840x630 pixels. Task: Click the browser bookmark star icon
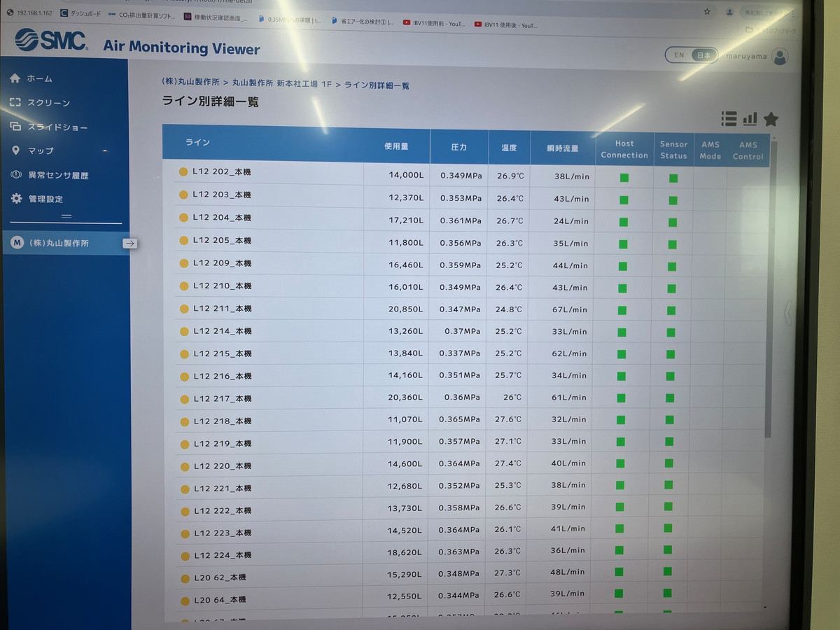coord(707,12)
